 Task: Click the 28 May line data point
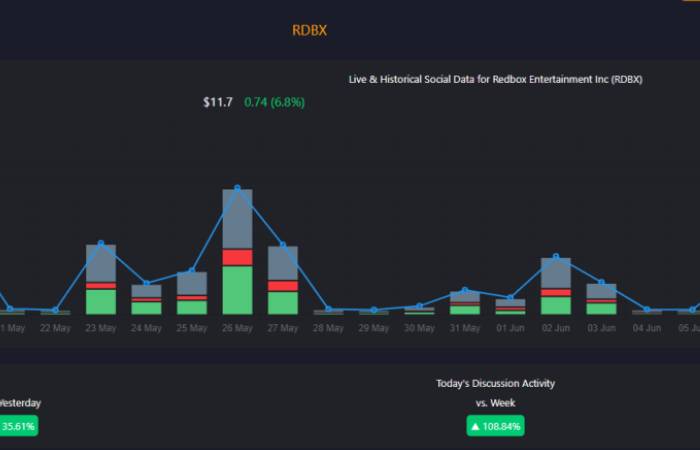(x=329, y=308)
